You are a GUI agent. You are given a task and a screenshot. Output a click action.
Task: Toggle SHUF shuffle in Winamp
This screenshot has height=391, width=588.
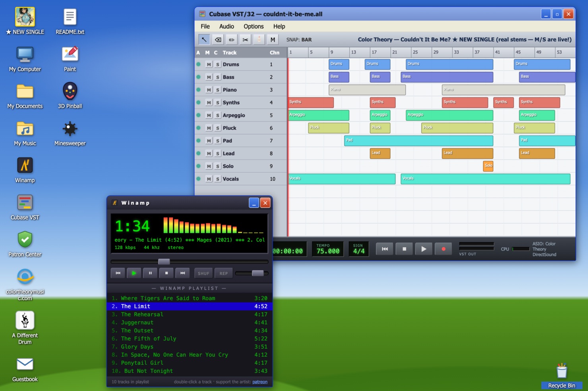(x=203, y=273)
